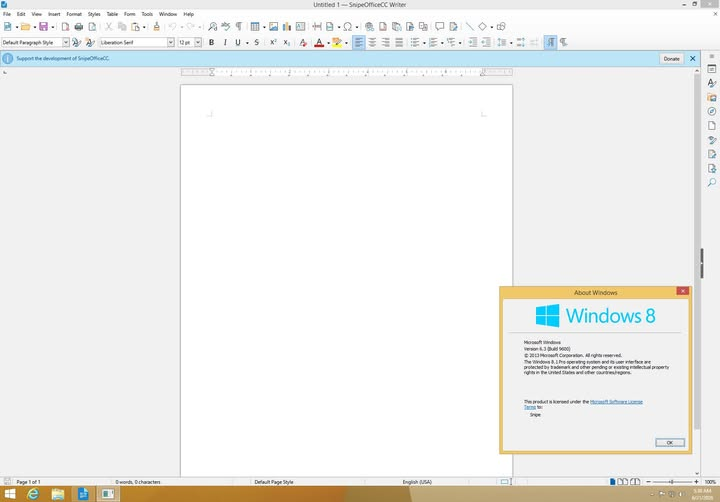Expand the line spacing dropdown arrow

(x=511, y=43)
